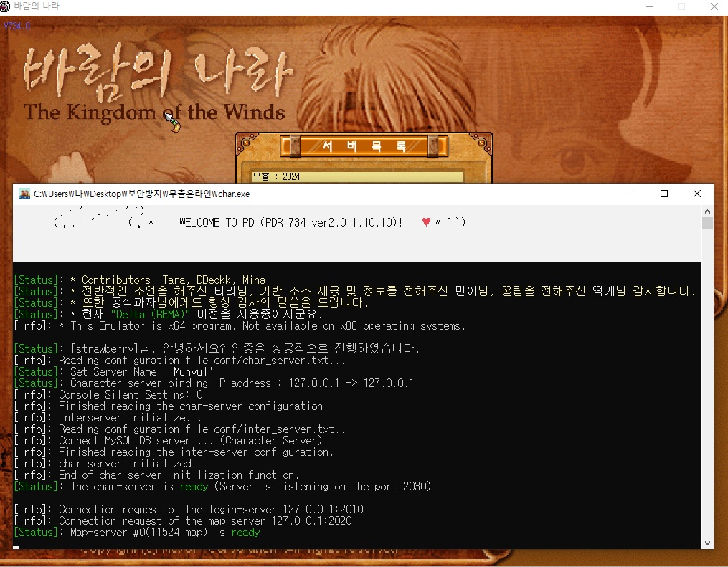
Task: Close the 바람의 나라 game window
Action: coord(714,6)
